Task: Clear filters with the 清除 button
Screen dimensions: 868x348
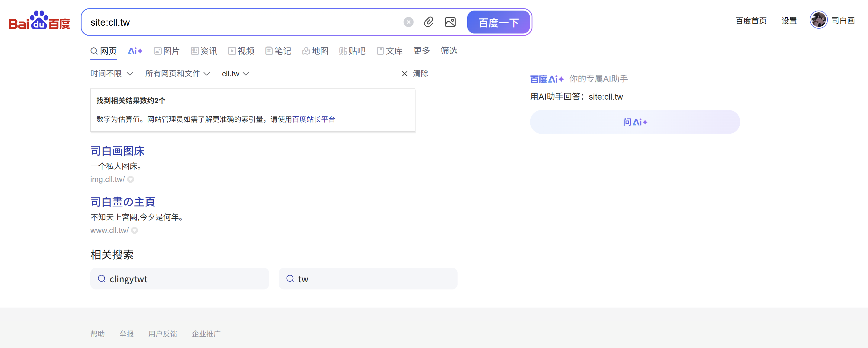Action: pos(415,73)
